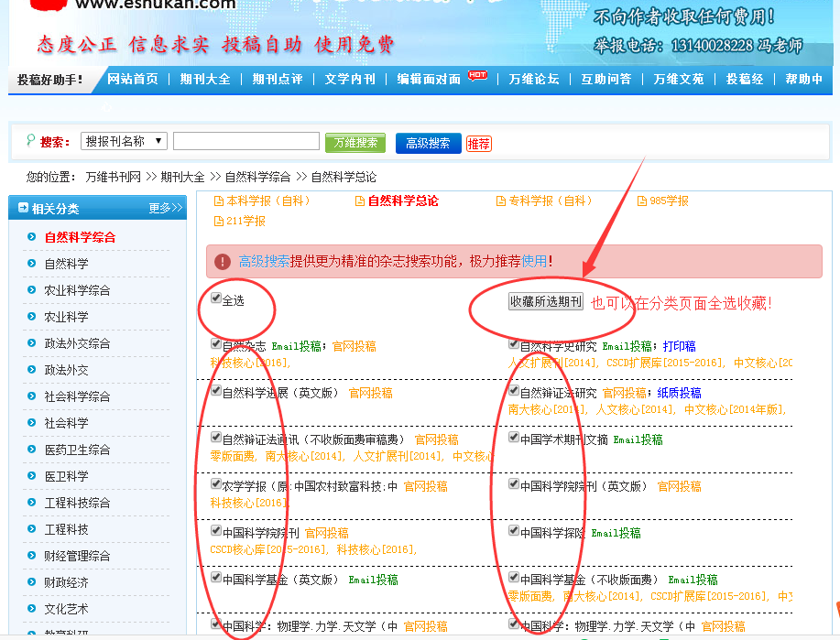Toggle the 全选 checkbox
This screenshot has height=640, width=840.
(x=216, y=298)
